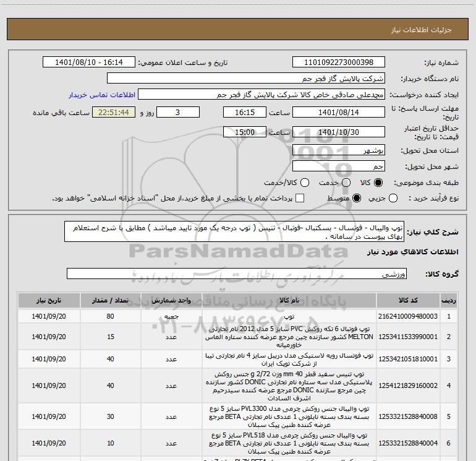This screenshot has width=476, height=461.
Task: Click quantity 15 in row 2
Action: (x=110, y=337)
